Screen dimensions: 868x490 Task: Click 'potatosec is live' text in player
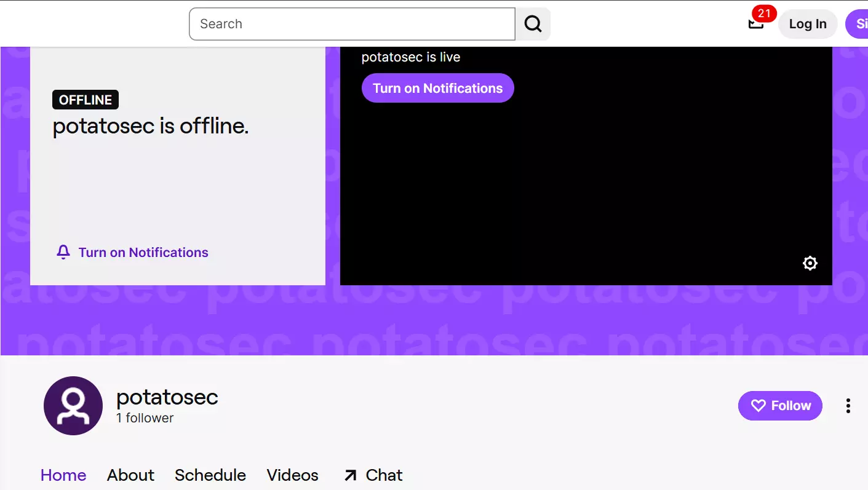click(411, 57)
